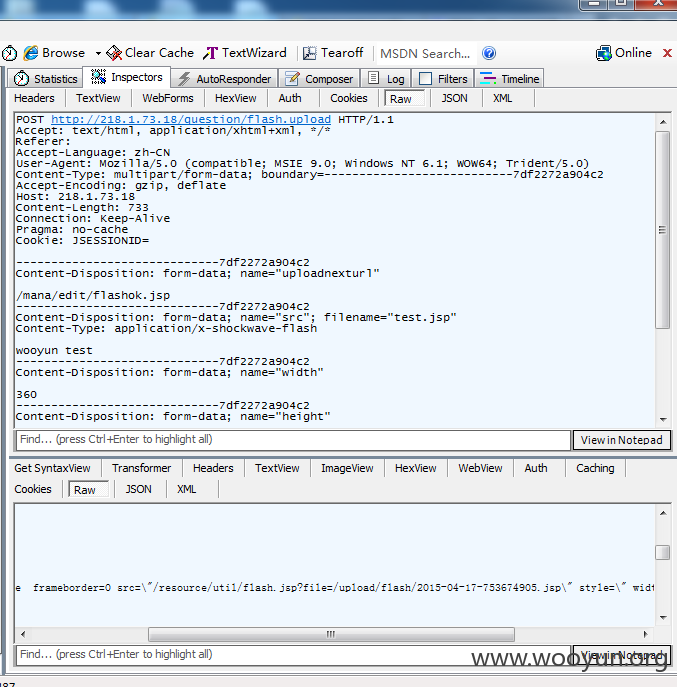The width and height of the screenshot is (677, 687).
Task: Click the 'Content-Length: 733' header line
Action: [82, 207]
